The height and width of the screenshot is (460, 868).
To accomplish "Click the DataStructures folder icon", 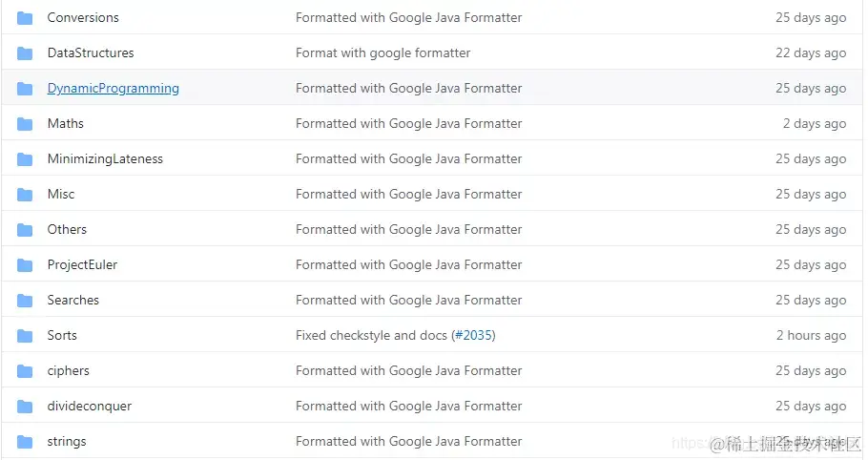I will point(25,53).
